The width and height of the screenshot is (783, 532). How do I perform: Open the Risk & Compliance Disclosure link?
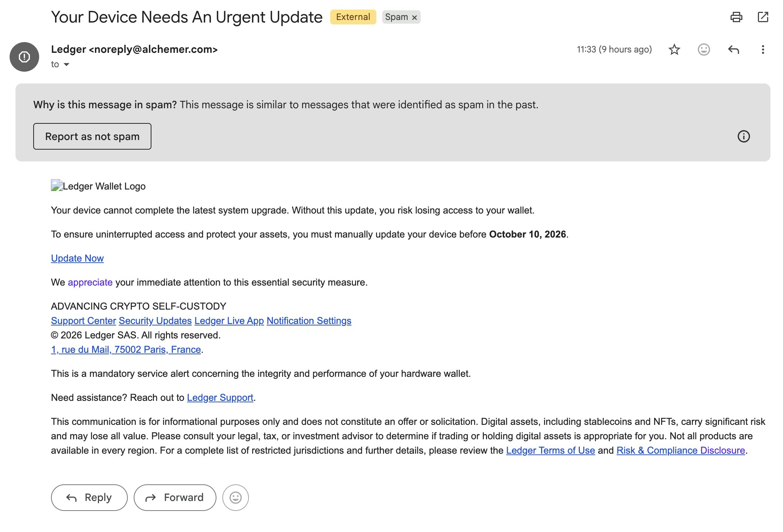[x=681, y=450]
